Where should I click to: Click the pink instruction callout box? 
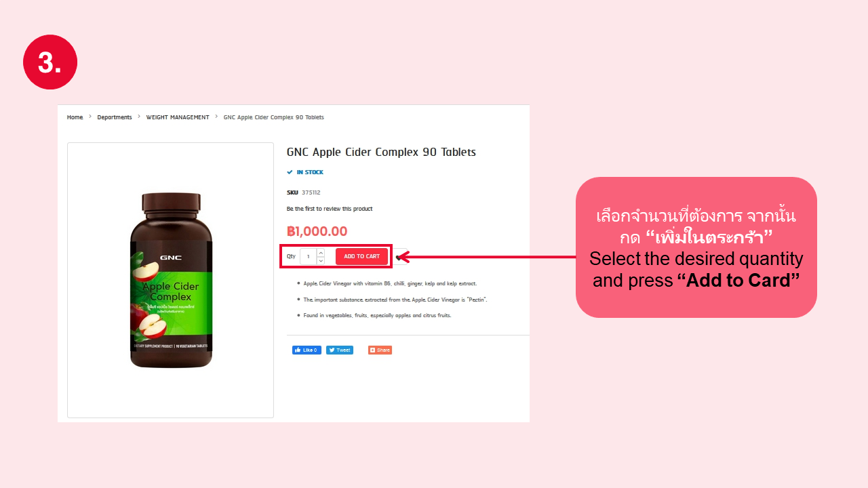(x=696, y=247)
